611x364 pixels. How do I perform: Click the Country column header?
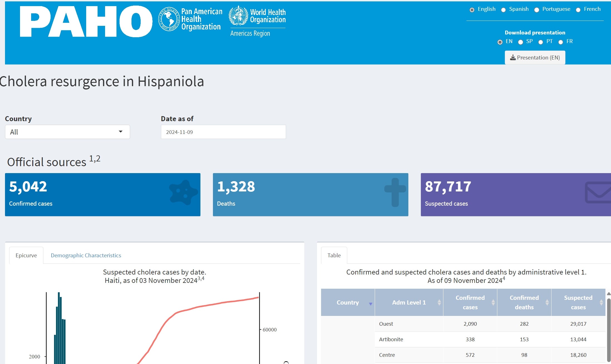348,302
